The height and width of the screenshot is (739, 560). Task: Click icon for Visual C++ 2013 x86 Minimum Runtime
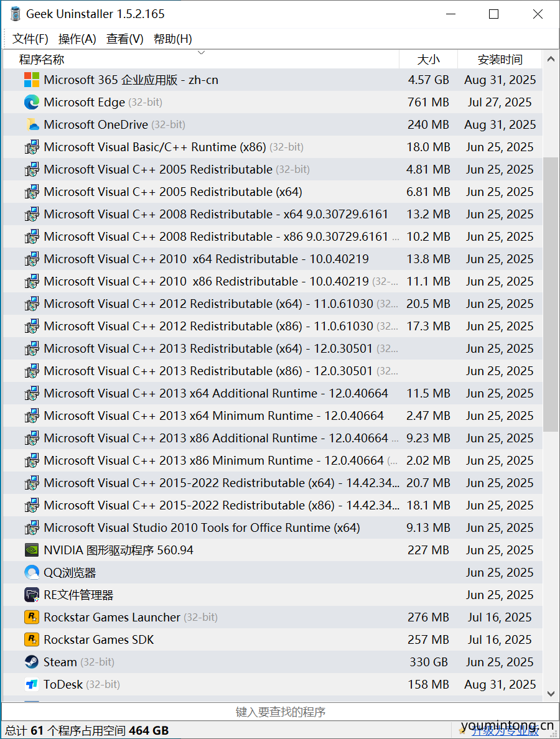pyautogui.click(x=32, y=460)
